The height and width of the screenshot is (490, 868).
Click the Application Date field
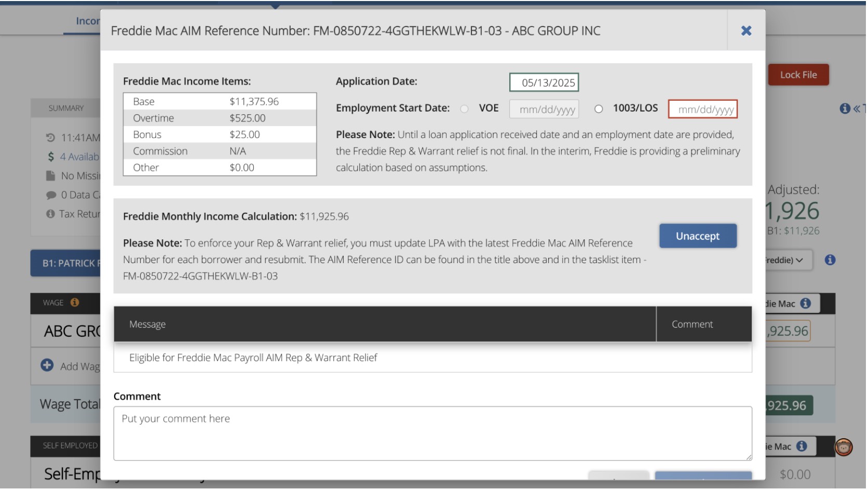(545, 83)
